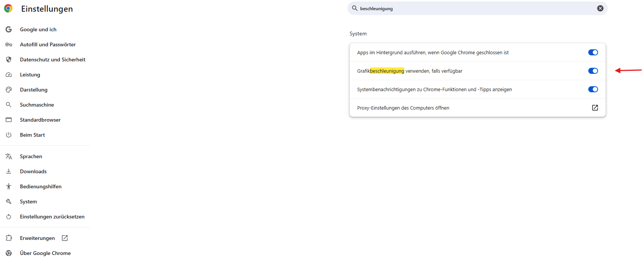Viewport: 644px width, 261px height.
Task: Open Google und ich settings
Action: point(38,29)
